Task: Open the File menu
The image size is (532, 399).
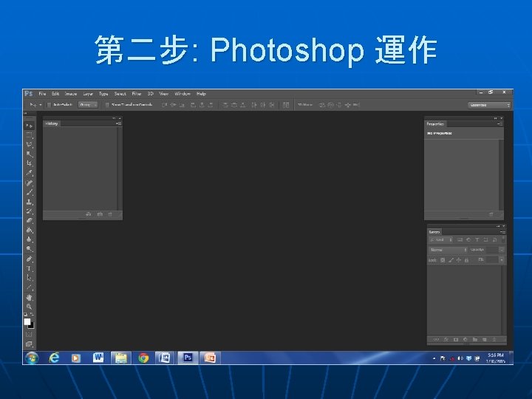Action: pos(42,94)
